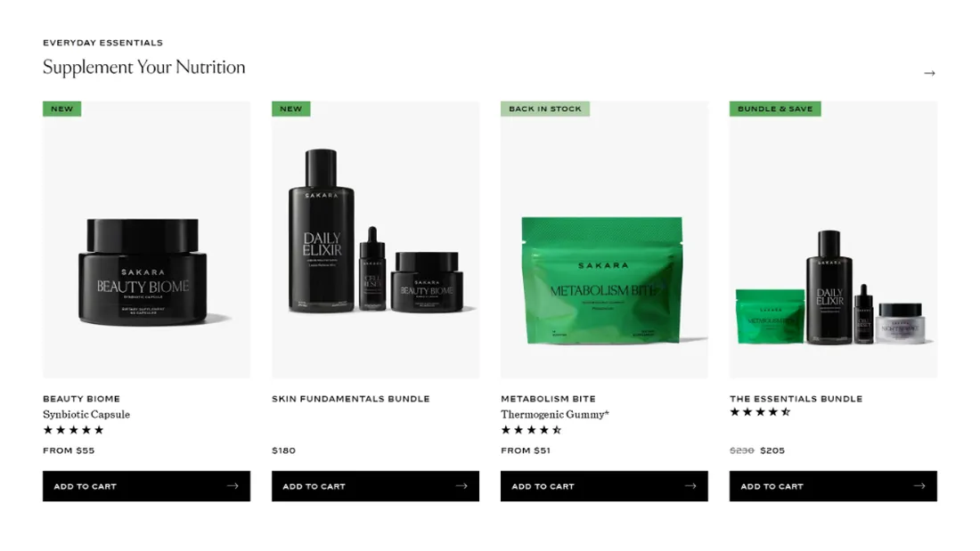
Task: View the green Metabolism Bite pouch image
Action: 604,239
